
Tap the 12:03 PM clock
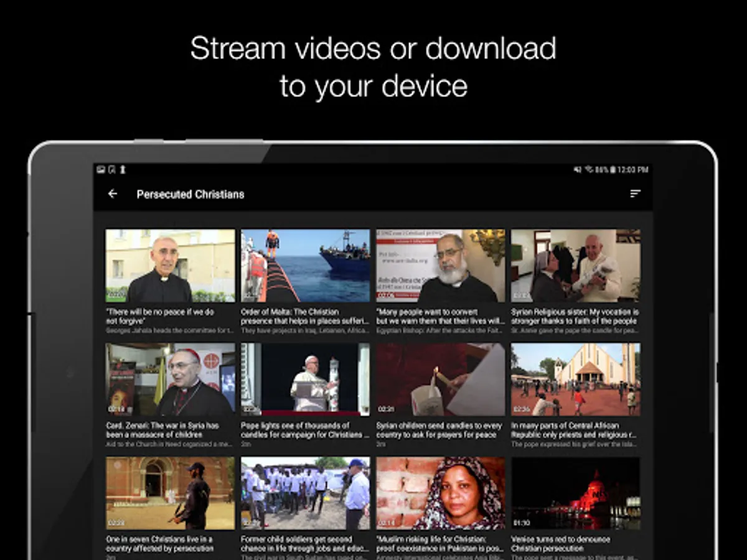pyautogui.click(x=633, y=169)
